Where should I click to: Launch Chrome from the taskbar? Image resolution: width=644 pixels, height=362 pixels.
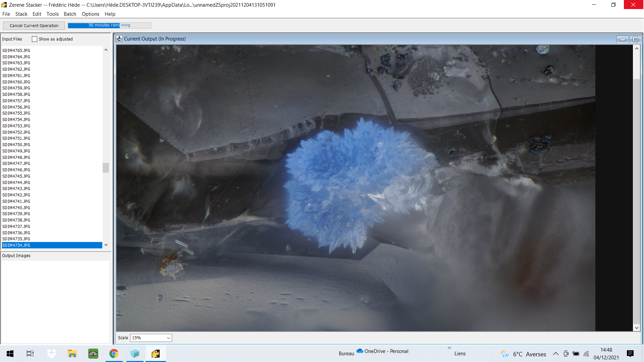[114, 354]
